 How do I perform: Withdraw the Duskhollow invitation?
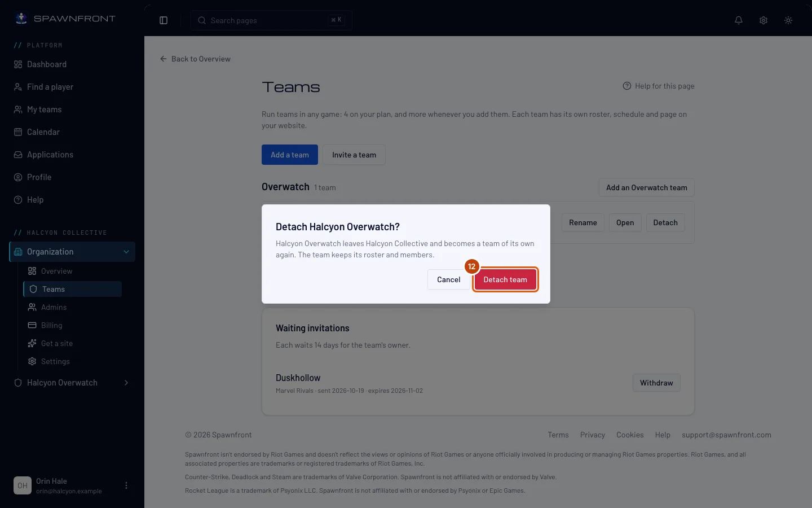(x=656, y=383)
